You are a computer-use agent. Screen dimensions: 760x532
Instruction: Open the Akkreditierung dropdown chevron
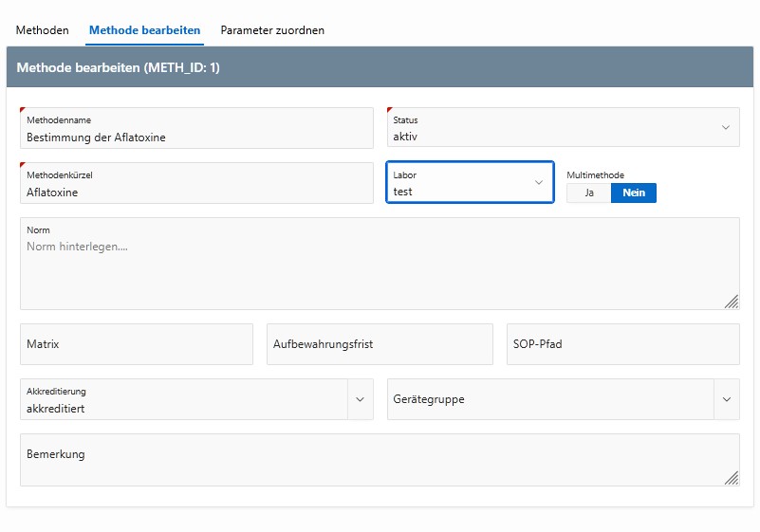tap(361, 399)
